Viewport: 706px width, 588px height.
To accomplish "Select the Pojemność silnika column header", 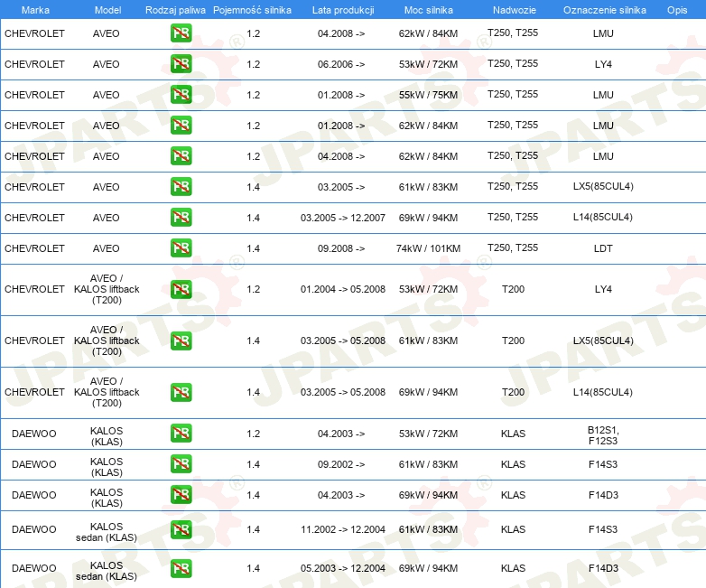I will pos(252,9).
